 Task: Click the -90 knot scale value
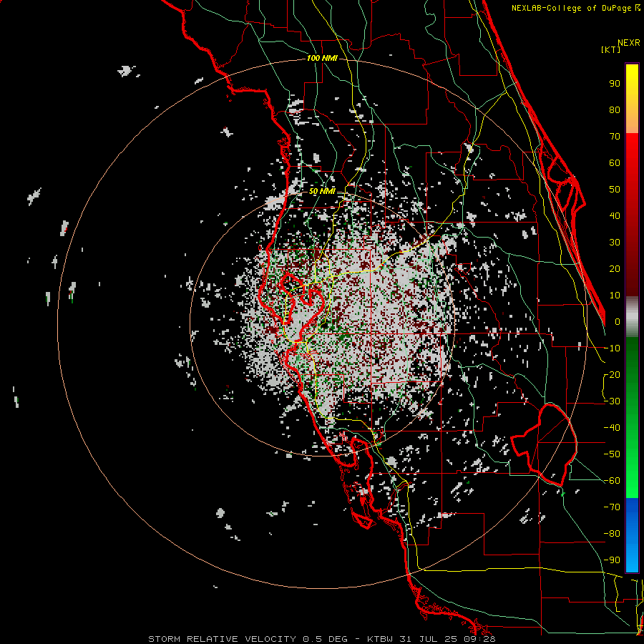(x=612, y=560)
